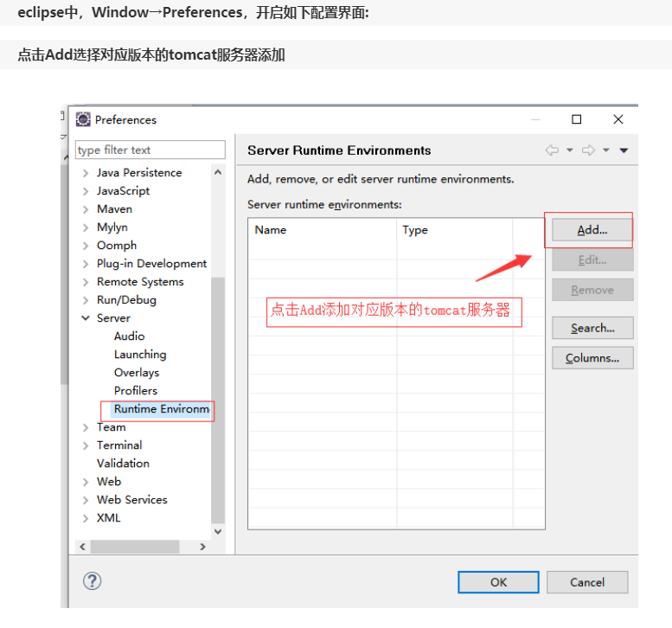The height and width of the screenshot is (628, 672).
Task: Expand the Oomph tree node
Action: [86, 246]
